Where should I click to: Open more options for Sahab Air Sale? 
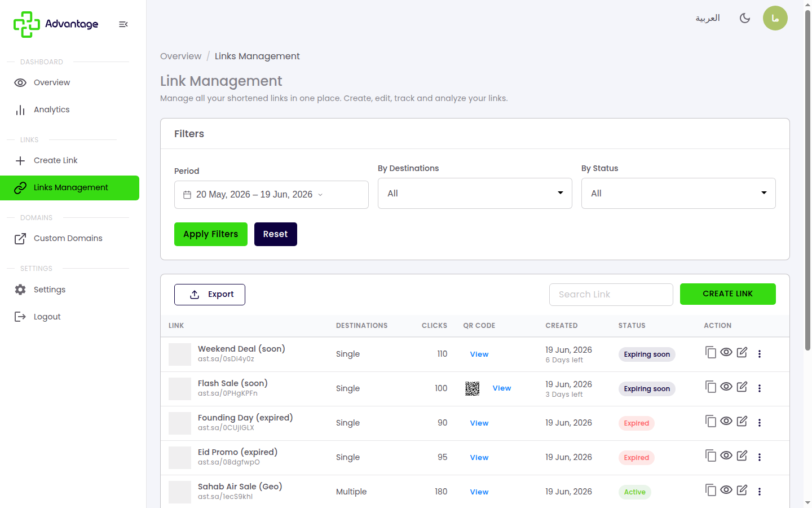760,492
